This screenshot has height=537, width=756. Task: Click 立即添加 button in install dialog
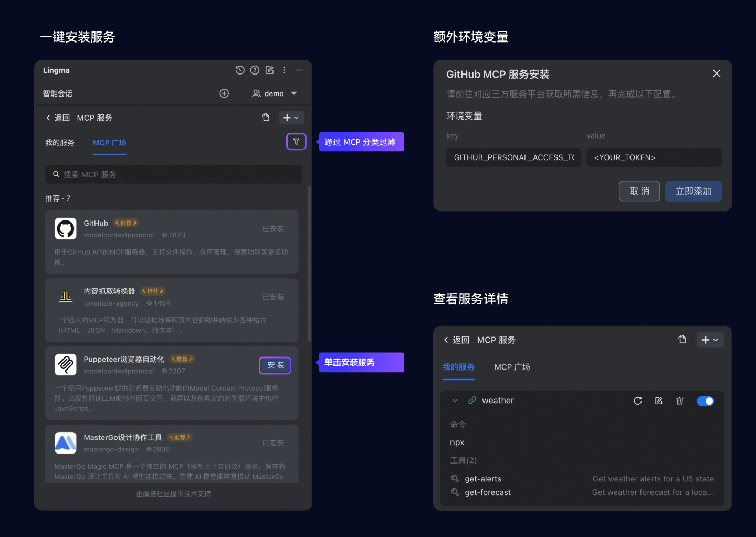693,191
